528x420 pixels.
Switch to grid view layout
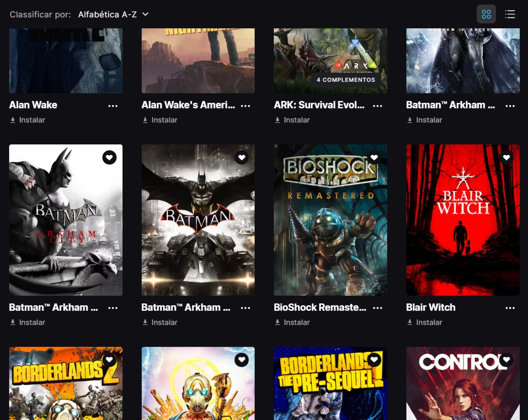click(486, 14)
